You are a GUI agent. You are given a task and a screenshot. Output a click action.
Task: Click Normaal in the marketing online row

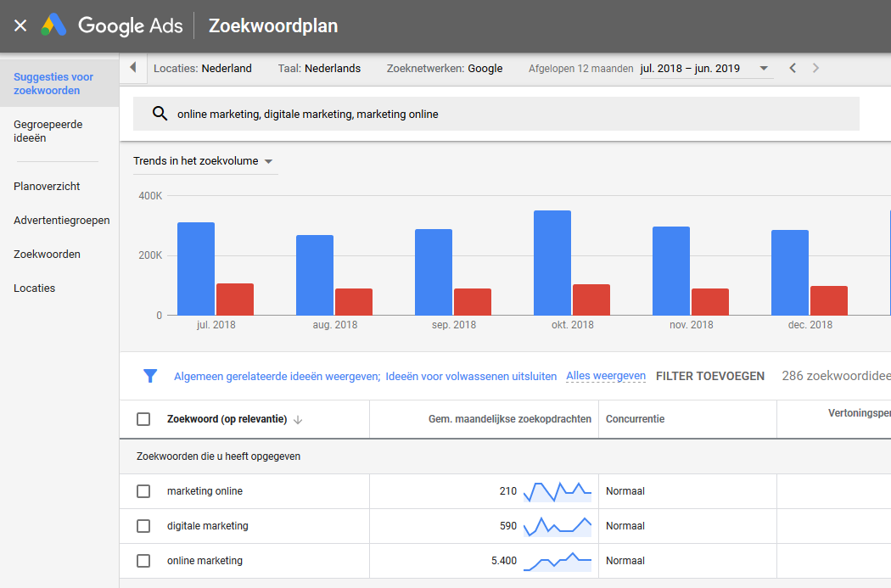[x=625, y=491]
